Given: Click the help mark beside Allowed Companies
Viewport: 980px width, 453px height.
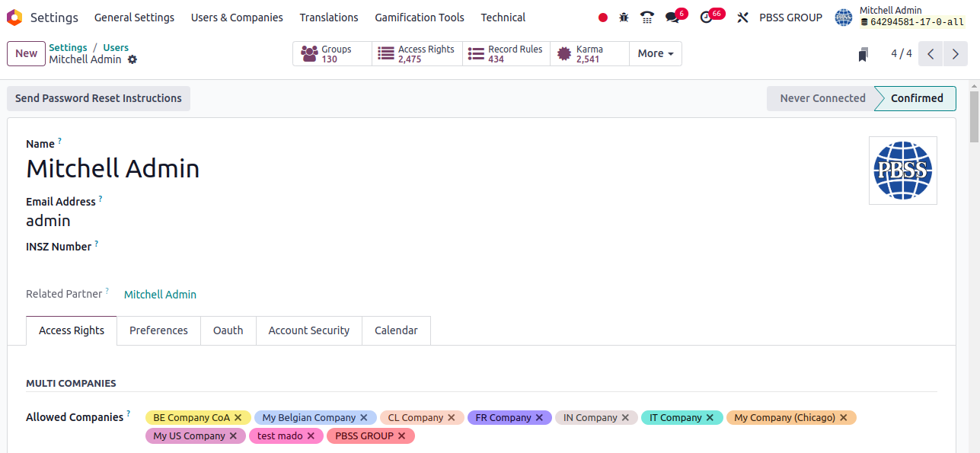Looking at the screenshot, I should click(128, 413).
